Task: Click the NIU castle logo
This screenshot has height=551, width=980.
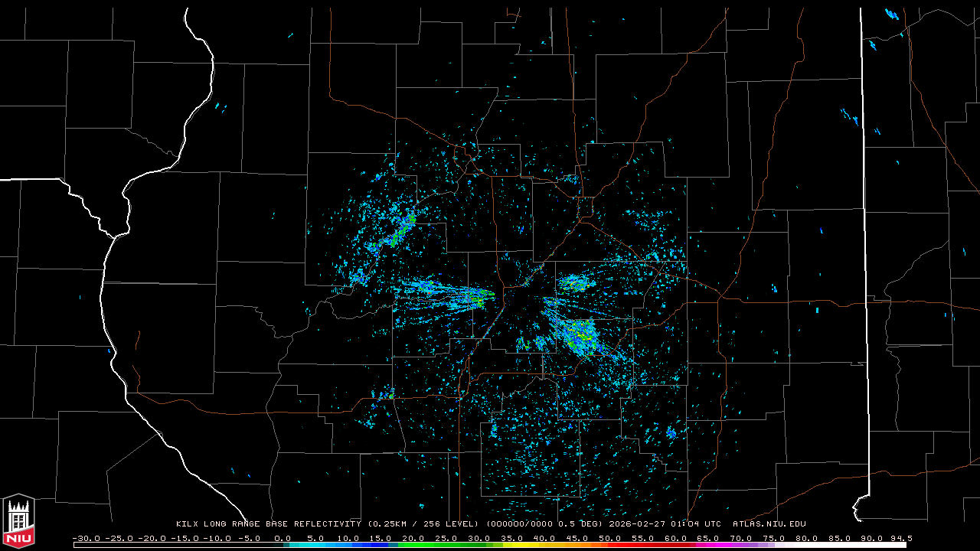Action: [18, 521]
